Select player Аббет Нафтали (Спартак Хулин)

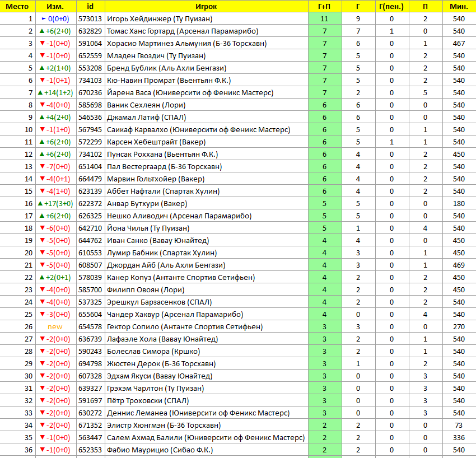pos(164,191)
